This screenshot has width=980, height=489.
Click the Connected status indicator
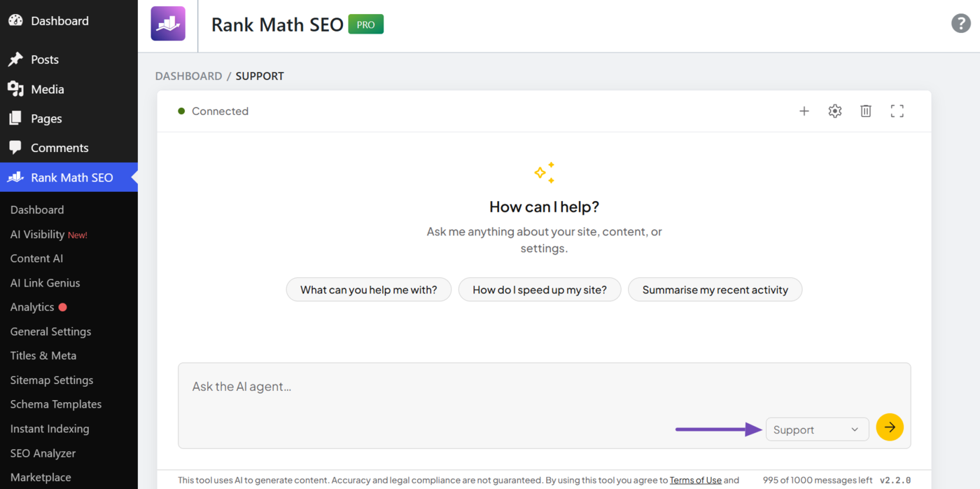coord(213,111)
